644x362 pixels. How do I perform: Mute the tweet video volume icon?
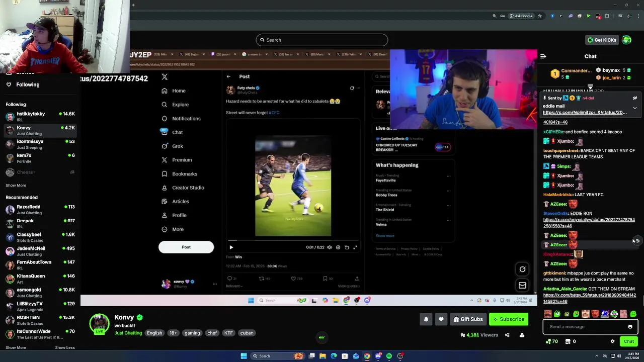(330, 247)
